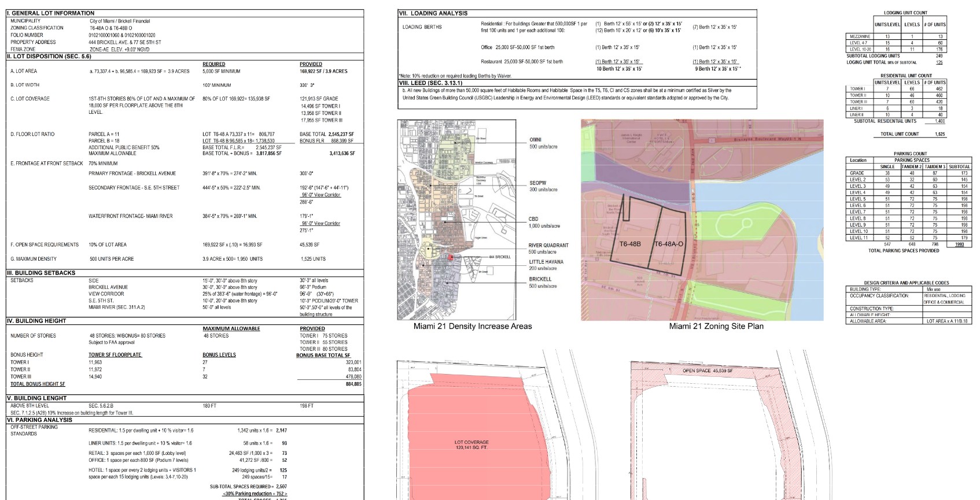Select provided building length '198 FT'

tap(307, 406)
